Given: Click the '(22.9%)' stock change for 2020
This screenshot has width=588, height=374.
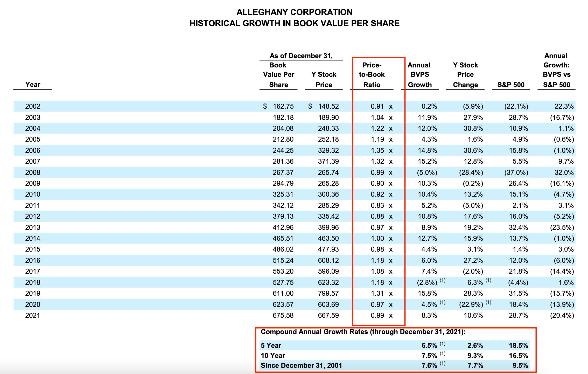Looking at the screenshot, I should pyautogui.click(x=471, y=304).
